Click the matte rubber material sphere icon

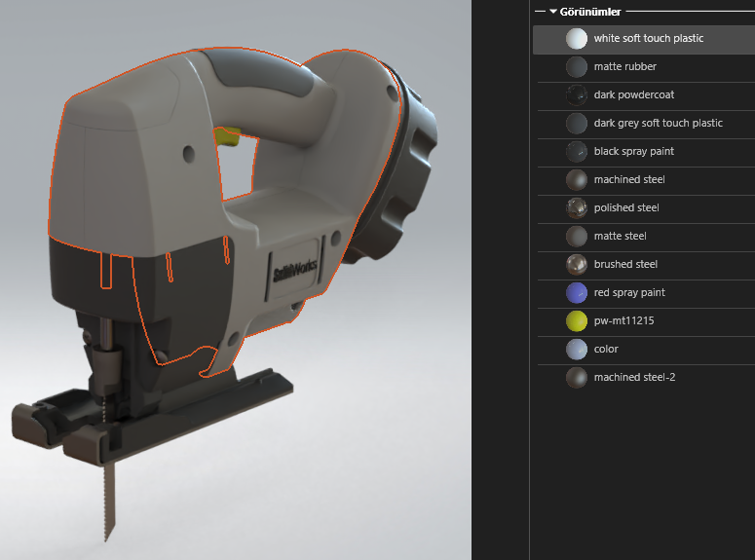577,67
